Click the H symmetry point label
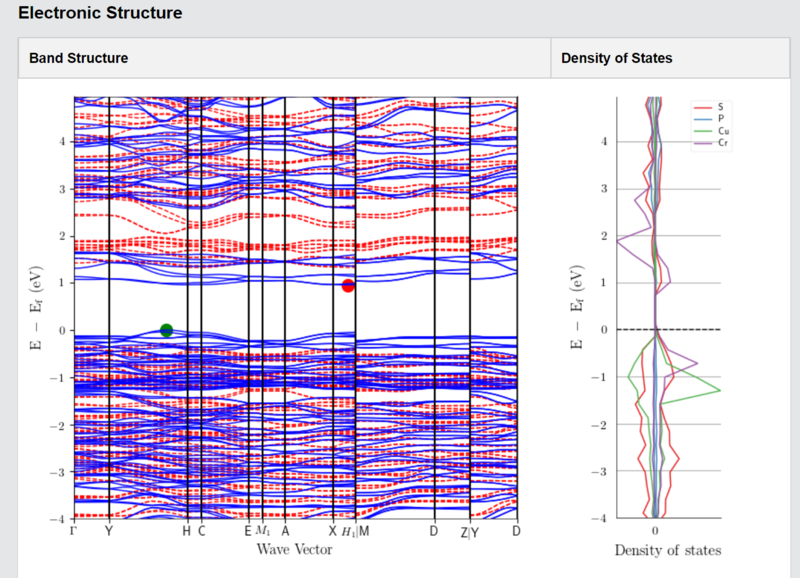 [x=187, y=531]
